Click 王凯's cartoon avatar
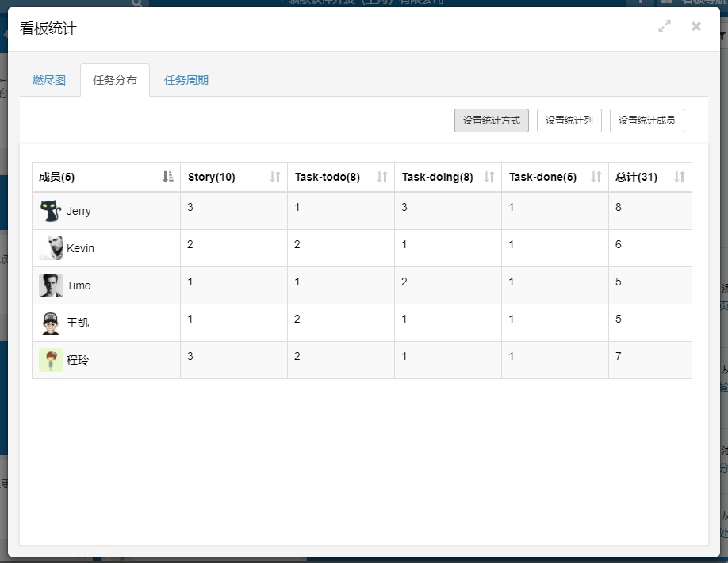The image size is (728, 563). coord(51,323)
